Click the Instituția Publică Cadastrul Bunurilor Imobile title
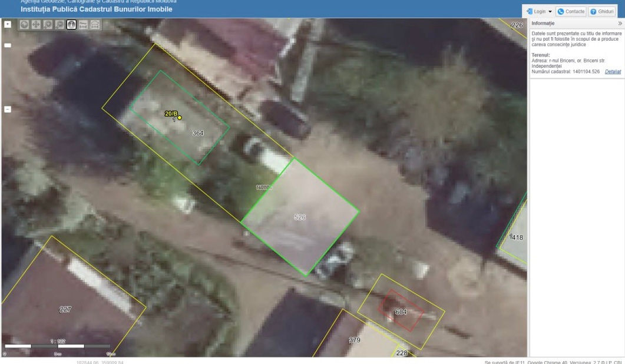The image size is (625, 364). pos(97,9)
